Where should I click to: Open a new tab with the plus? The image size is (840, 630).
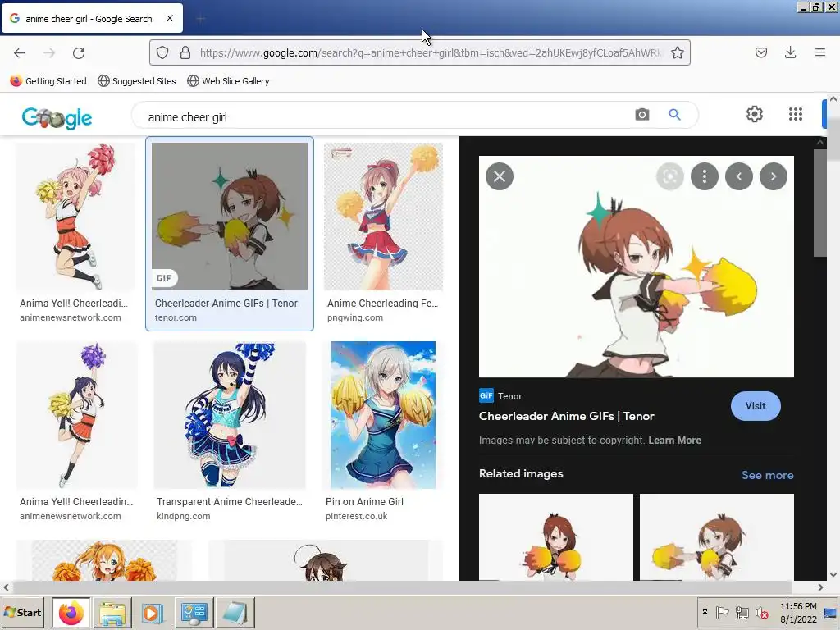pyautogui.click(x=200, y=19)
